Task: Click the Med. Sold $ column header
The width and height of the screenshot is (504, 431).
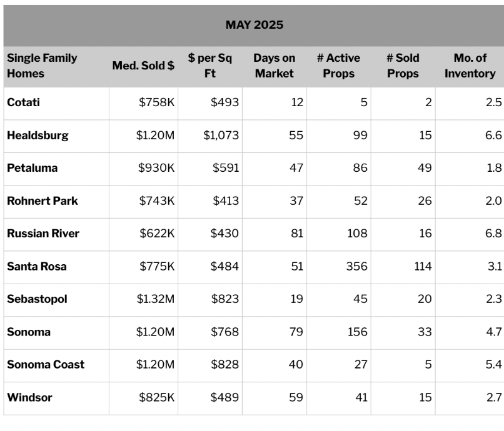Action: [143, 66]
